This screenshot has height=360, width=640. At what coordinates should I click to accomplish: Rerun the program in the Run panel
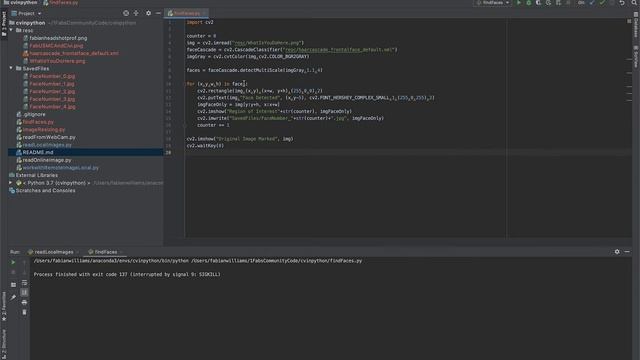[13, 262]
